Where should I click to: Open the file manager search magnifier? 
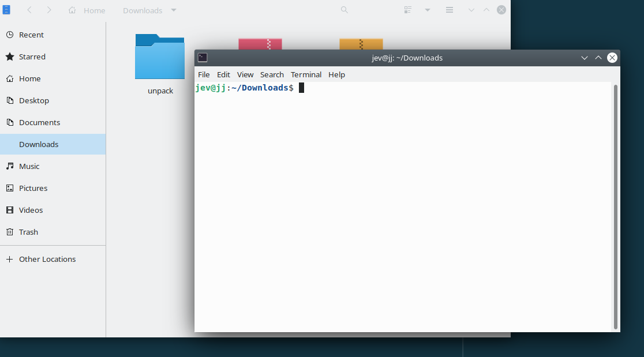pos(345,10)
